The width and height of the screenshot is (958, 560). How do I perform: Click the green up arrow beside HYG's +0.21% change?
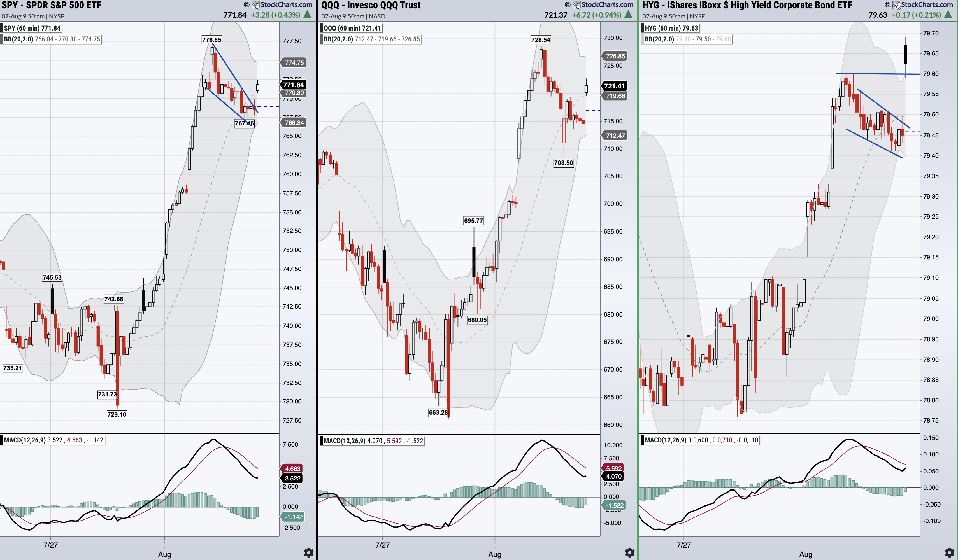point(948,15)
